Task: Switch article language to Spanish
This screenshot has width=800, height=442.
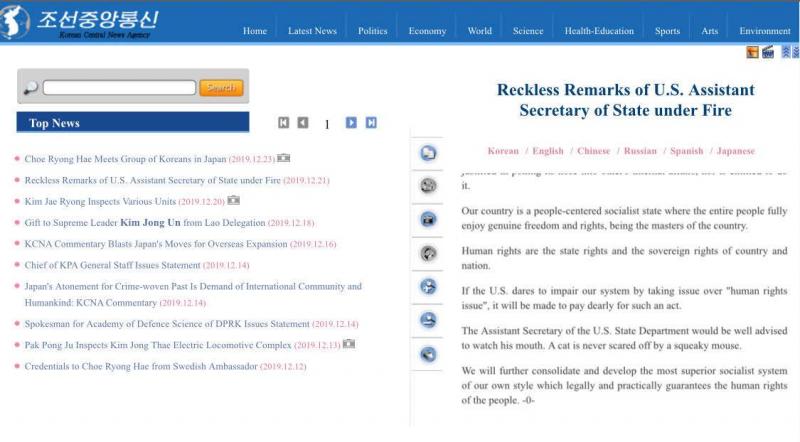Action: coord(687,151)
